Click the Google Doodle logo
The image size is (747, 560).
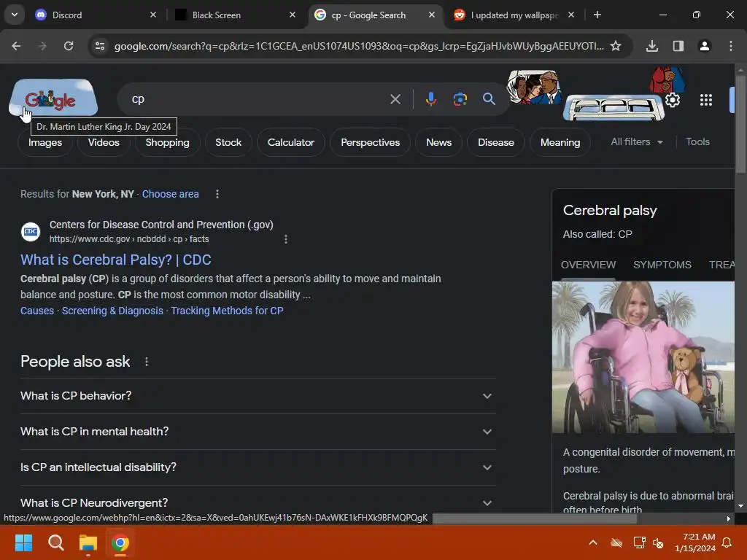click(53, 98)
